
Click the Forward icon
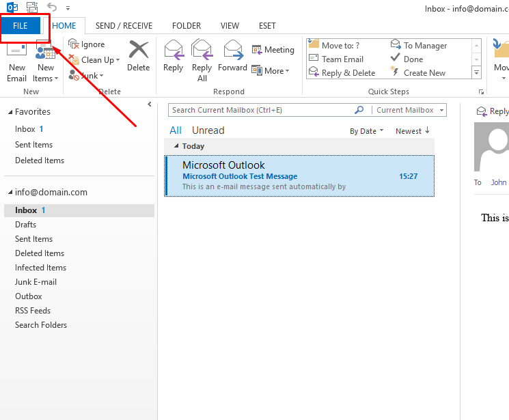coord(233,50)
